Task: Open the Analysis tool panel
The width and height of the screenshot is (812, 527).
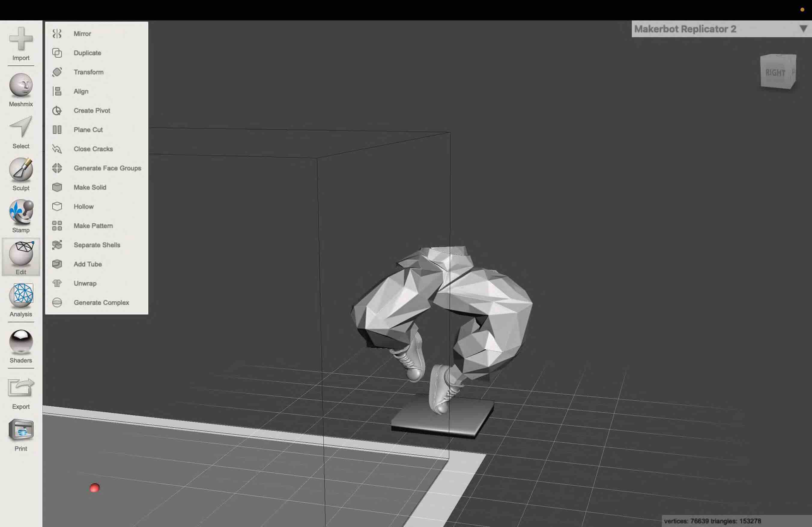Action: 21,295
